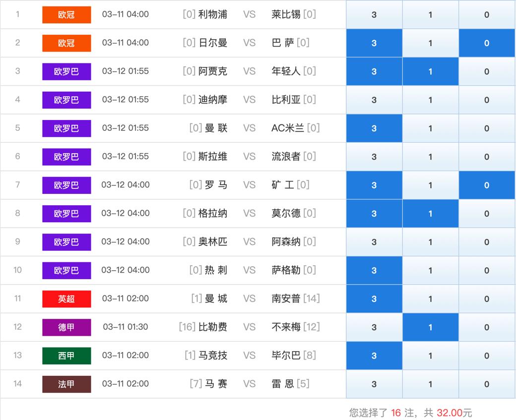This screenshot has height=420, width=517.
Task: Click home team name 比勒费
Action: pyautogui.click(x=213, y=327)
